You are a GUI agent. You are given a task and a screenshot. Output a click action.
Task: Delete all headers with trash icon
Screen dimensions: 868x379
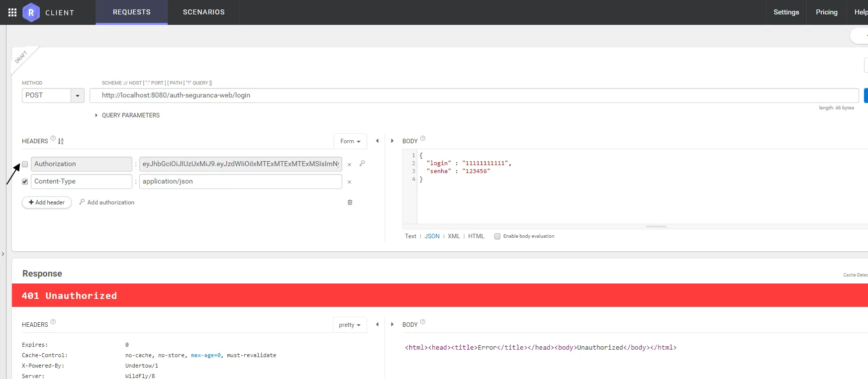tap(350, 202)
